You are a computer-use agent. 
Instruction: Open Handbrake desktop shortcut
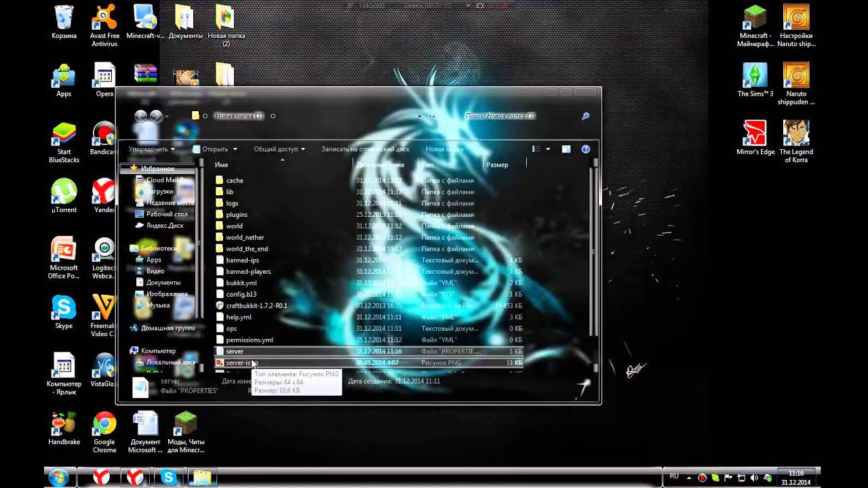64,428
